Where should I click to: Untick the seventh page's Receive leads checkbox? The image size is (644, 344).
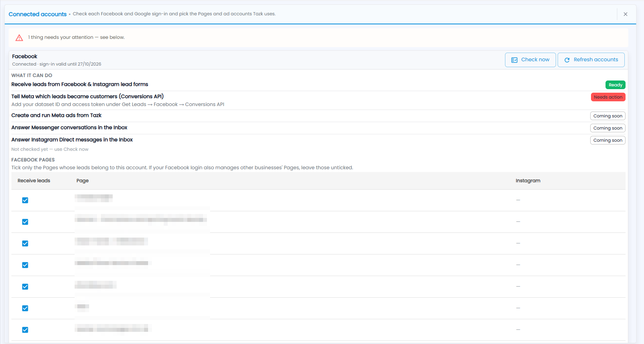(25, 330)
